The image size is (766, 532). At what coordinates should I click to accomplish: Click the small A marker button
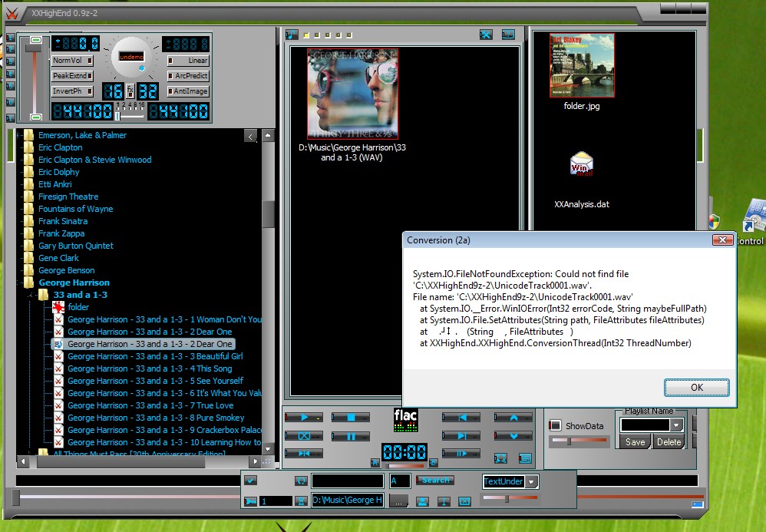pos(375,462)
